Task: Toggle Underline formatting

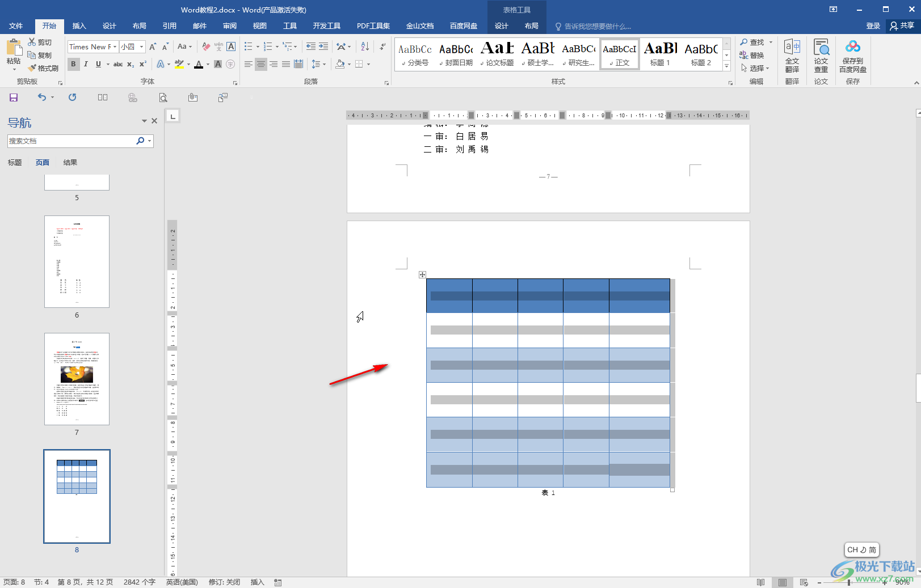Action: tap(98, 64)
